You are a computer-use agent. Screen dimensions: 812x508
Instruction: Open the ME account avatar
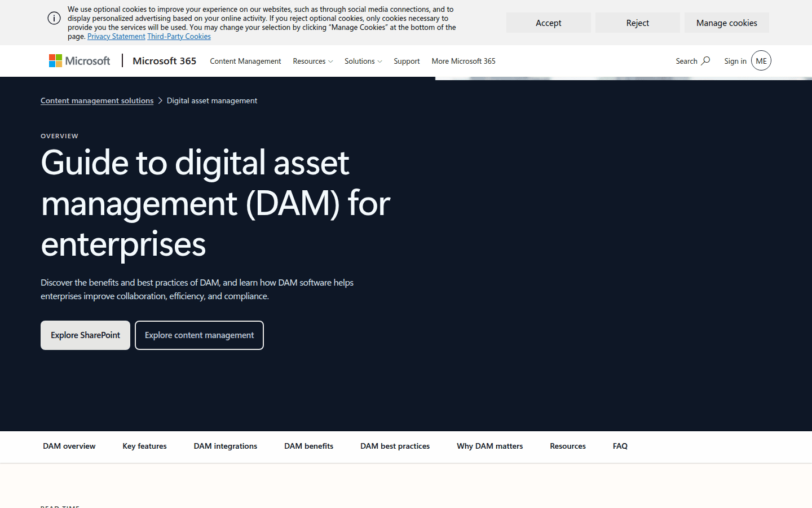tap(761, 61)
